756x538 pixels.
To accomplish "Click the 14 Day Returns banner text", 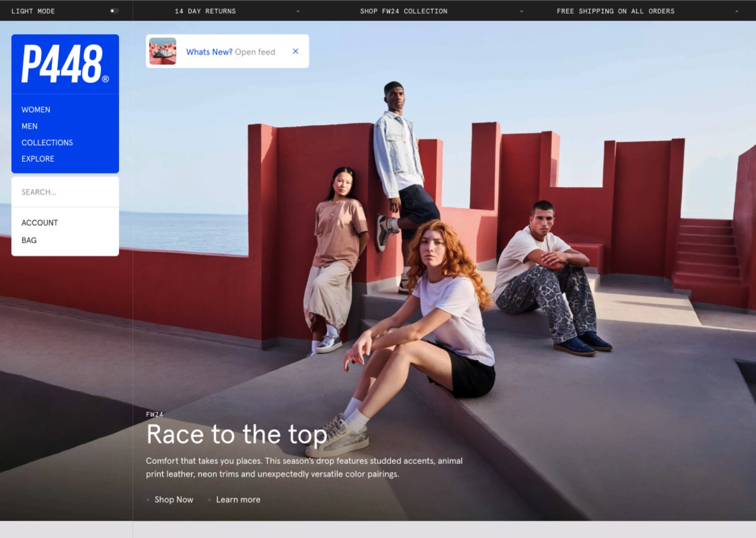I will [x=205, y=11].
